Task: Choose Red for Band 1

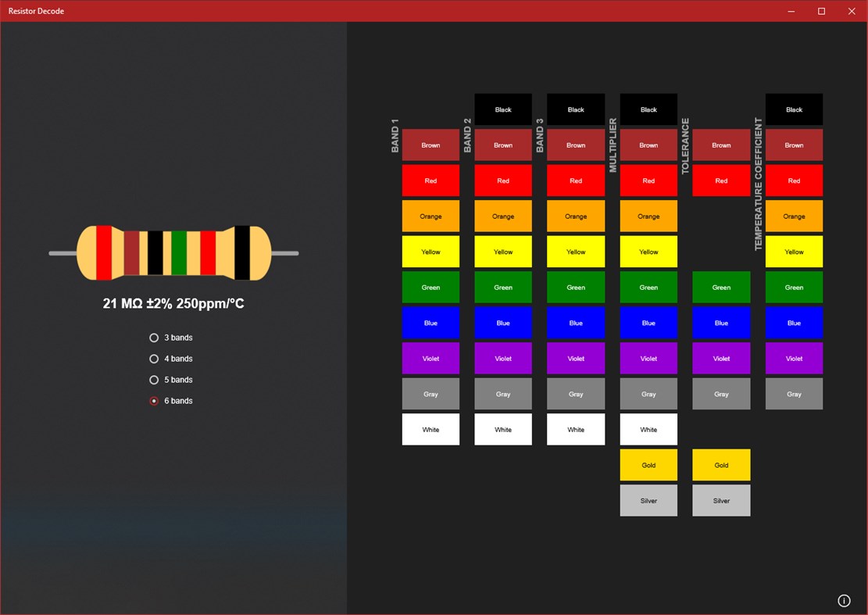Action: point(430,181)
